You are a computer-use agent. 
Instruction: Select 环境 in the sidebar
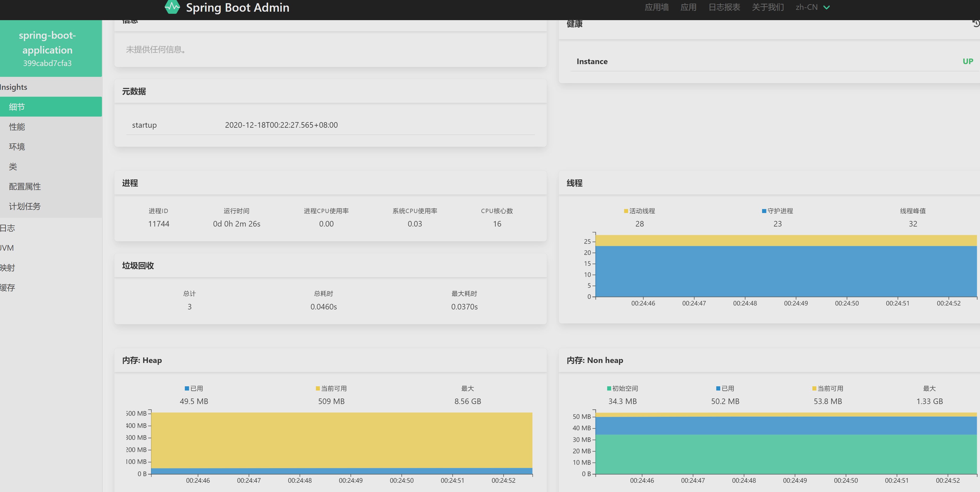tap(17, 147)
